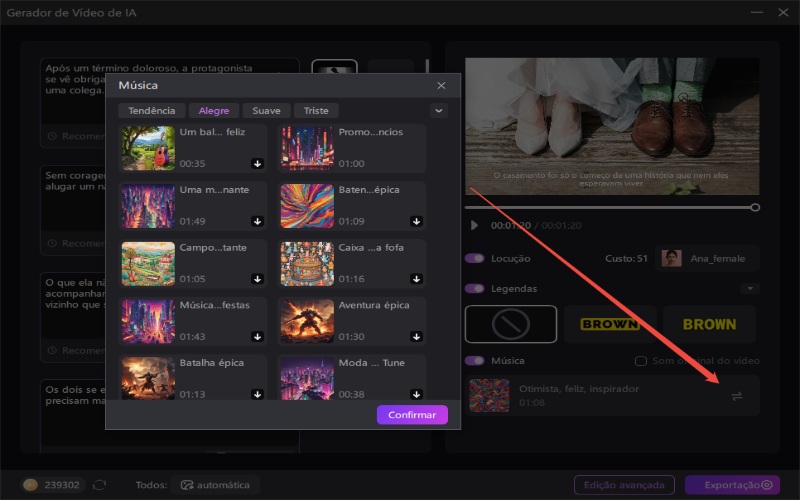Open the automática ratio dropdown
800x500 pixels.
pos(215,485)
